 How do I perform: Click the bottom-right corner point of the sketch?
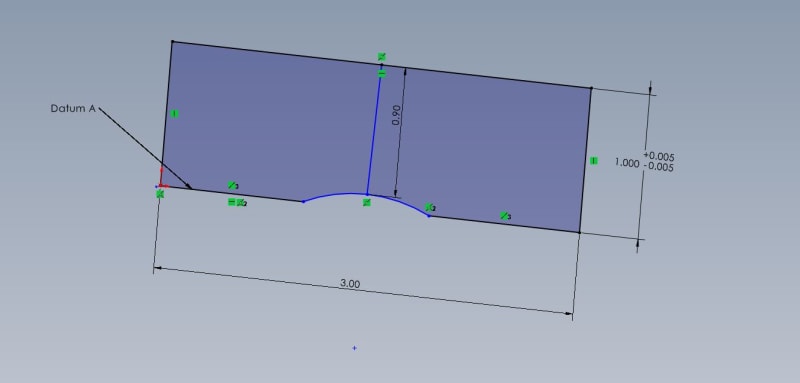pyautogui.click(x=580, y=233)
